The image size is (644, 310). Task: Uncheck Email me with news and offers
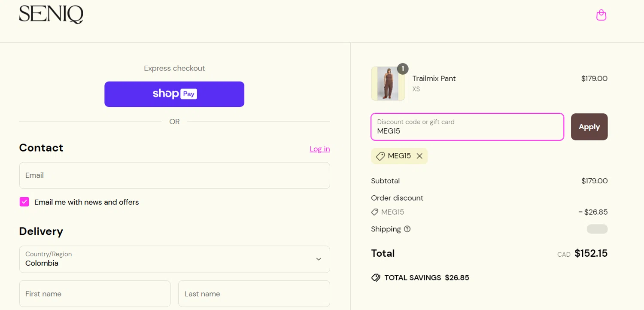coord(24,202)
